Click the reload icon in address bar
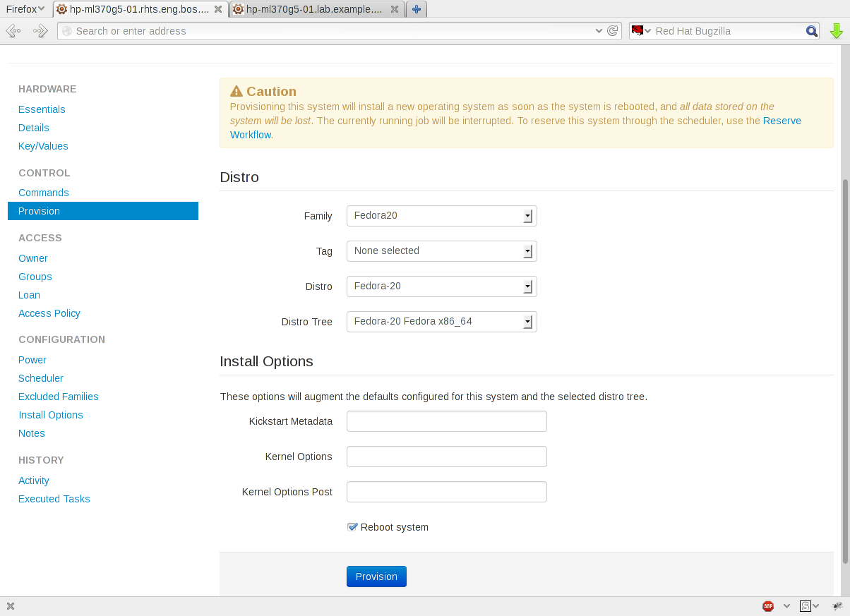 613,31
